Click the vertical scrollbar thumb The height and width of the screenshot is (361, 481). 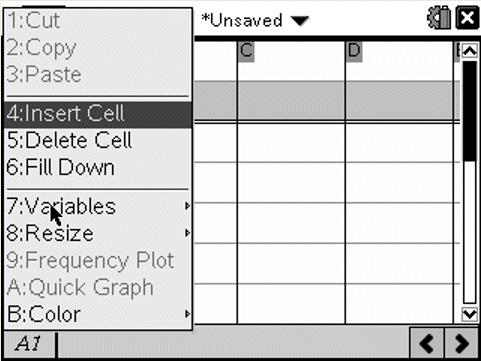point(470,111)
